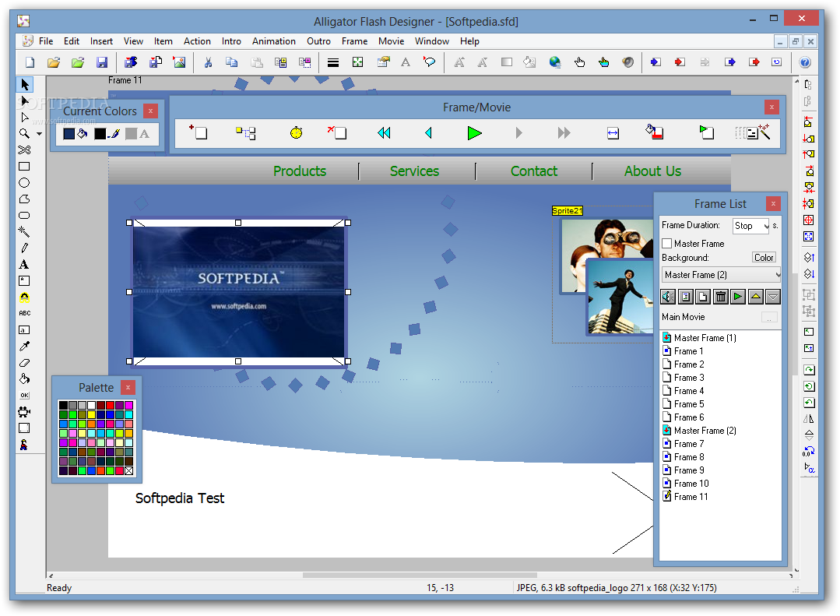Click the Save disk icon in toolbar
The width and height of the screenshot is (840, 616).
coord(102,62)
